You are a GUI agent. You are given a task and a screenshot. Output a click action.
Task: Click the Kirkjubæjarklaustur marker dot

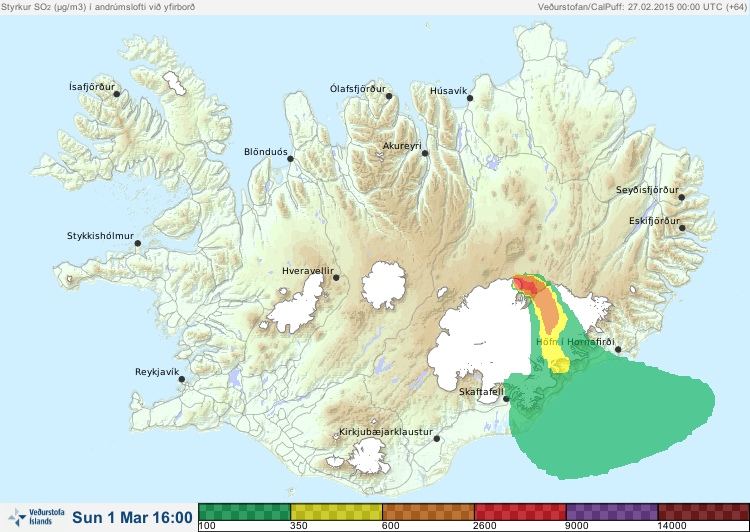coord(436,438)
